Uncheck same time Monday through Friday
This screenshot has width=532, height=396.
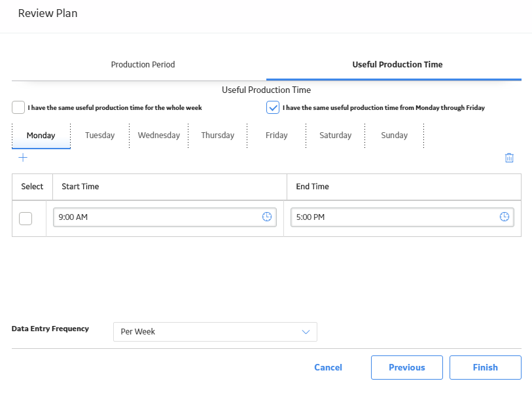pyautogui.click(x=273, y=107)
